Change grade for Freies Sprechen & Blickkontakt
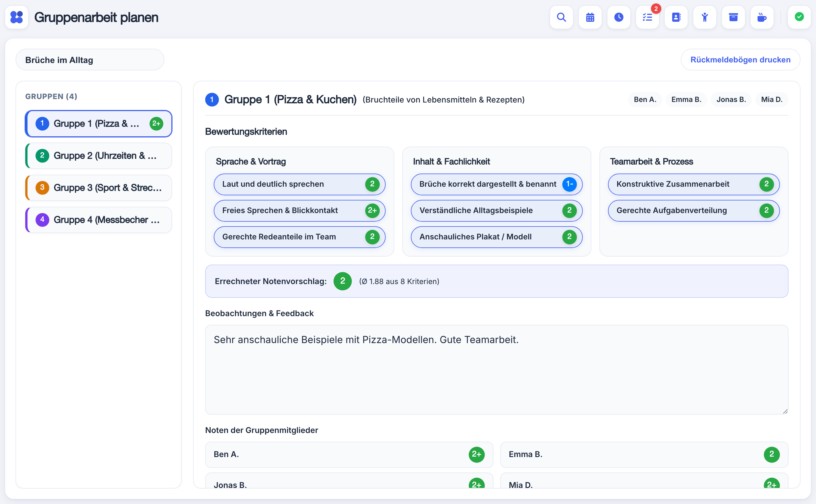The width and height of the screenshot is (816, 504). pyautogui.click(x=372, y=210)
